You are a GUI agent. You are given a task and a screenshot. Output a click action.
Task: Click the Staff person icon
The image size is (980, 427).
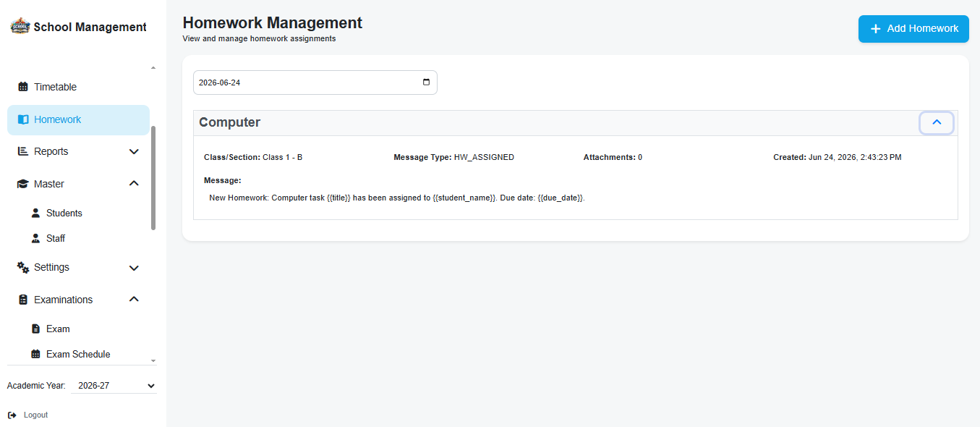point(35,238)
